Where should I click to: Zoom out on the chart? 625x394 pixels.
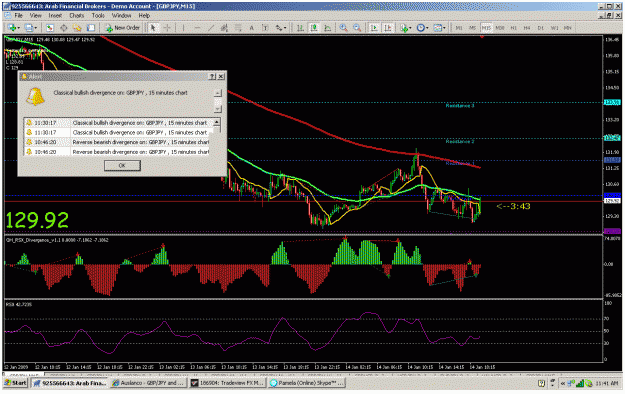click(x=357, y=28)
